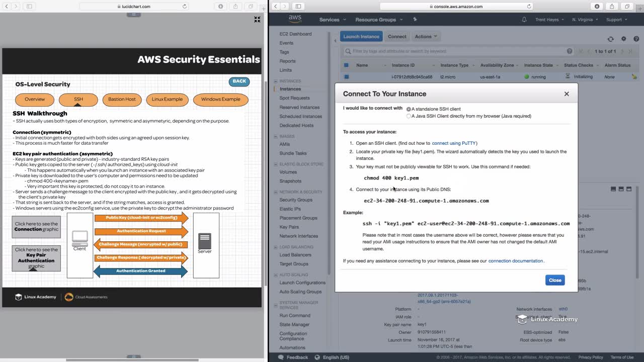Collapse the IMAGES sidebar section
The image size is (644, 362).
pyautogui.click(x=275, y=136)
